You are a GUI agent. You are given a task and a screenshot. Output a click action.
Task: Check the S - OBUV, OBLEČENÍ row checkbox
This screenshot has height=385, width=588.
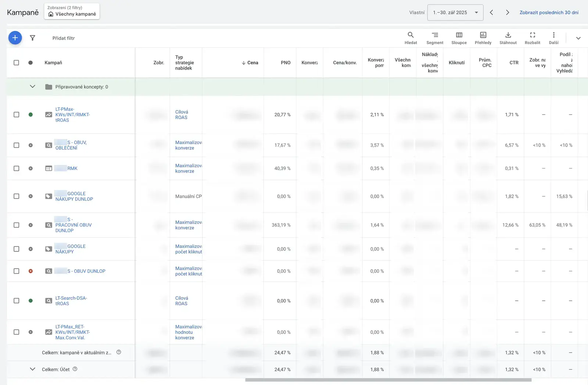(16, 145)
